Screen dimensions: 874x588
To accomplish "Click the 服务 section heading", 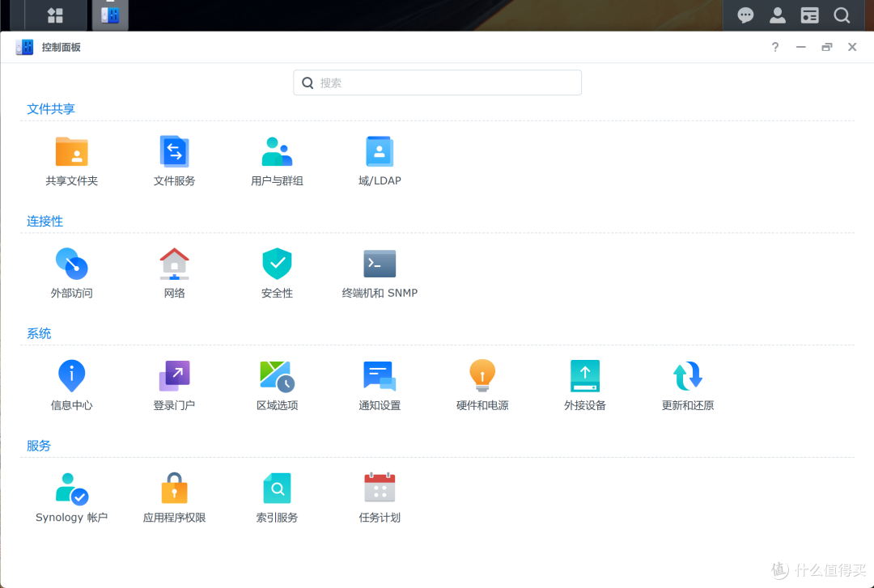I will pyautogui.click(x=39, y=446).
